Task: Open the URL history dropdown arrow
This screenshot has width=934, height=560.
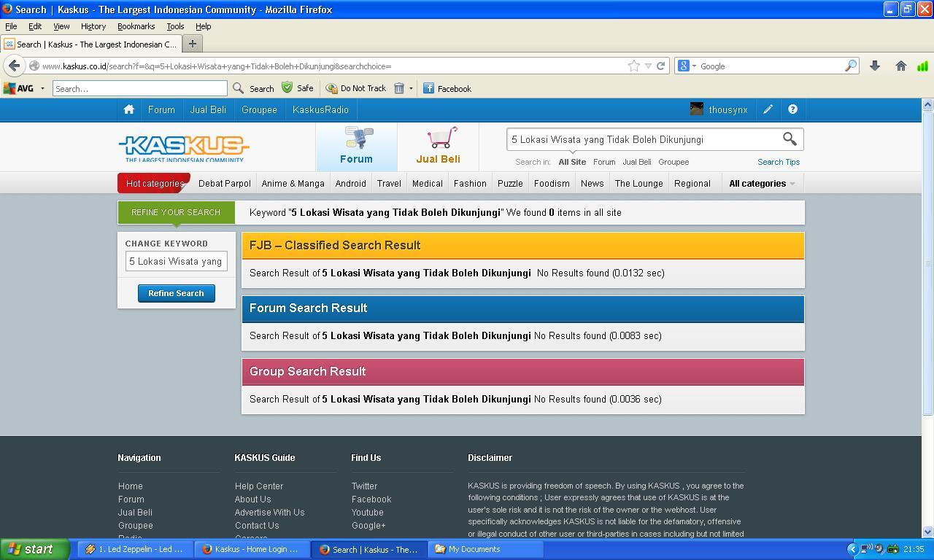Action: (648, 66)
